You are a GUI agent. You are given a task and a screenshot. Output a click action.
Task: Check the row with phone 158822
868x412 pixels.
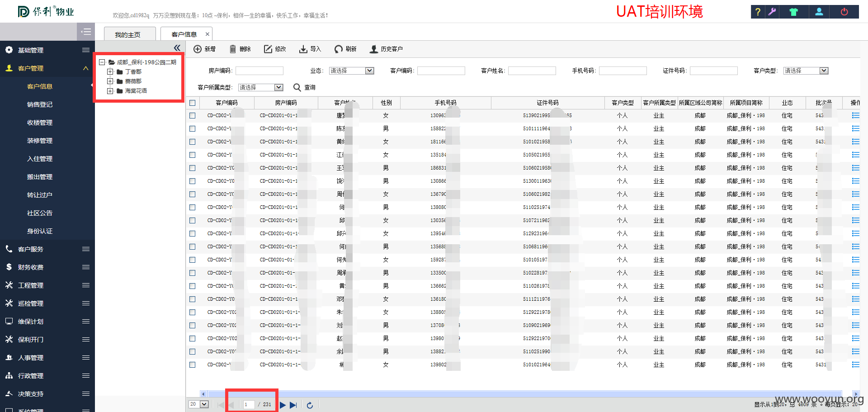193,128
